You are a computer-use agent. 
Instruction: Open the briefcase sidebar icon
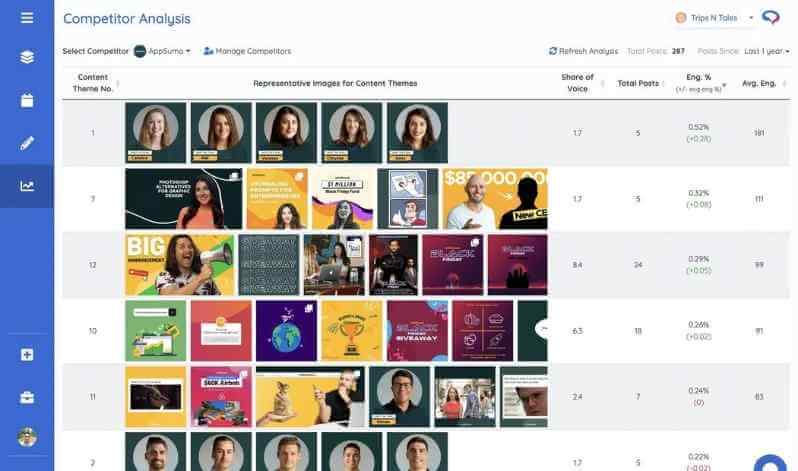point(27,397)
